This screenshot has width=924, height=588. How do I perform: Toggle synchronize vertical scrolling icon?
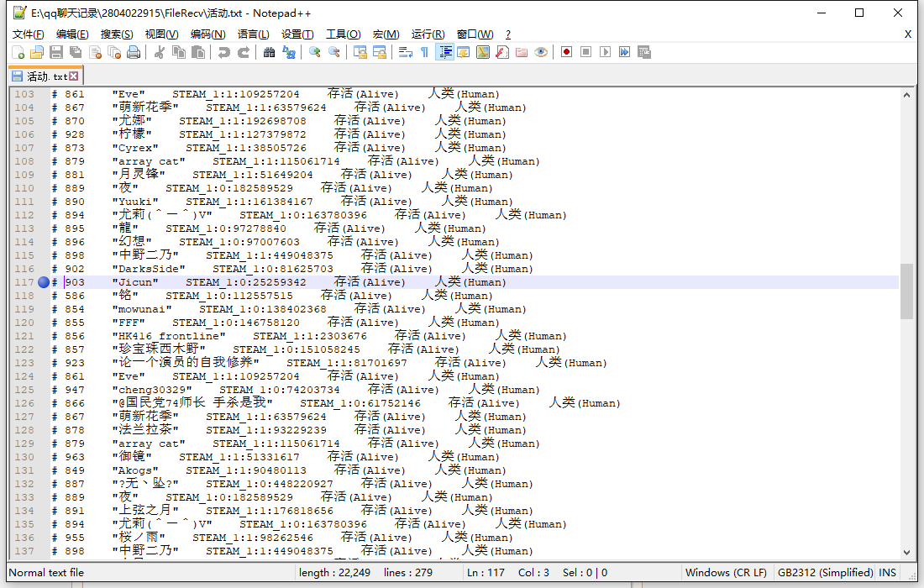(360, 52)
